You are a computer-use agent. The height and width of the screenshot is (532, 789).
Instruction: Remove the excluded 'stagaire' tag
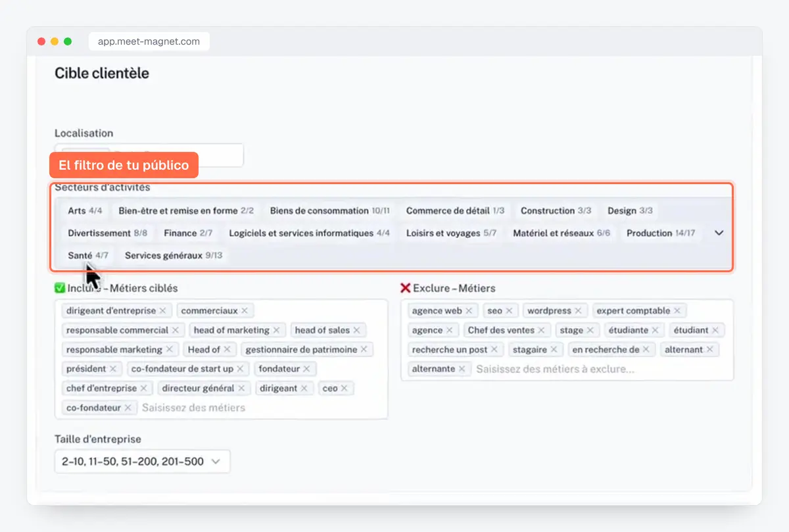pyautogui.click(x=554, y=349)
